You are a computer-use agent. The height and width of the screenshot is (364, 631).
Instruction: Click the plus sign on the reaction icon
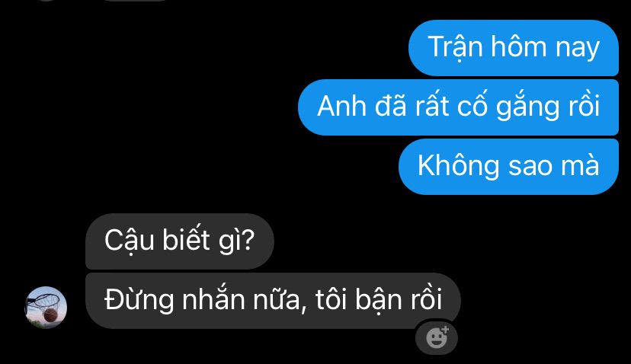click(445, 330)
